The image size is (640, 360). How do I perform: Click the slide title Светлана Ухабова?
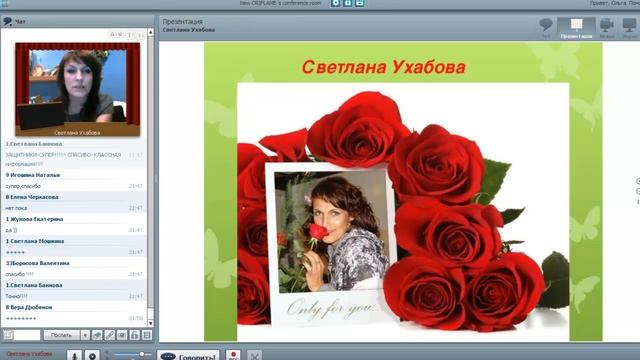click(x=383, y=67)
